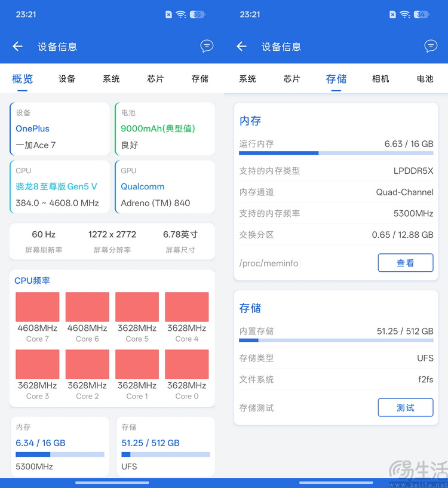This screenshot has width=448, height=488.
Task: Tap the 1272 x 2772 resolution value
Action: [x=112, y=234]
